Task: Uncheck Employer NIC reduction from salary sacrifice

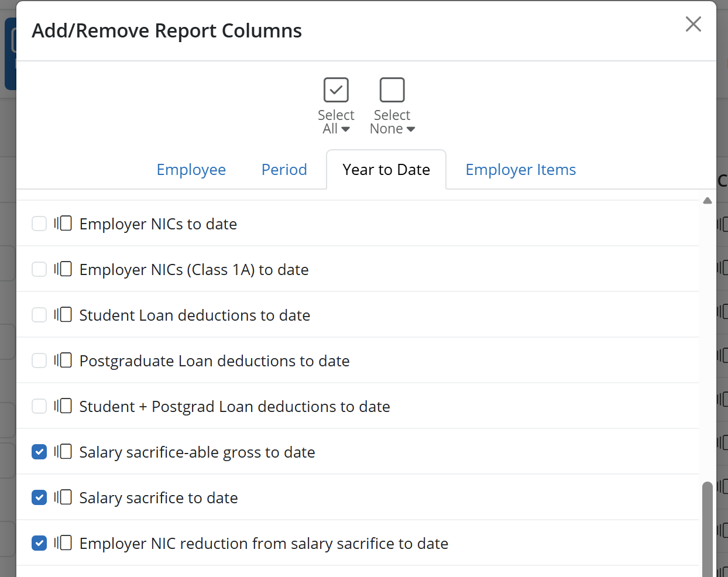Action: 39,543
